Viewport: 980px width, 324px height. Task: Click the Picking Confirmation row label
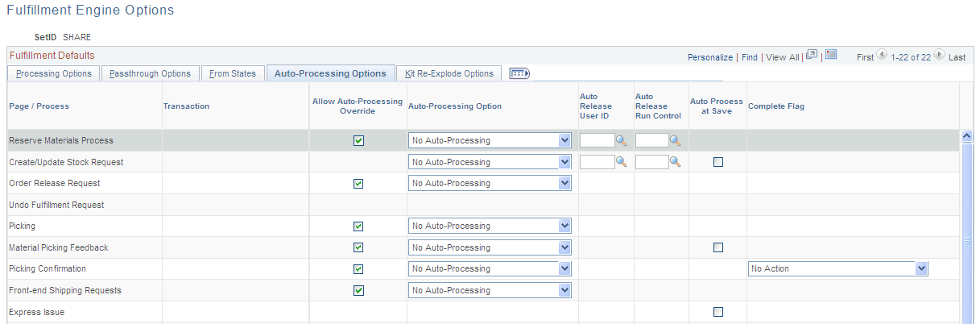pos(47,268)
